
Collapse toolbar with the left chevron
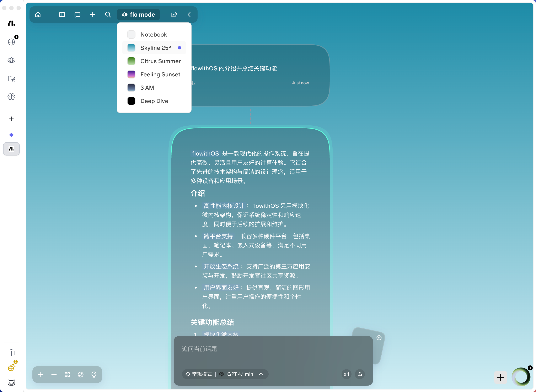189,15
